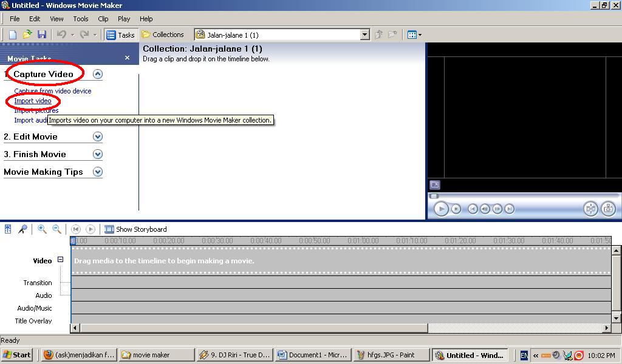Click the Full Screen preview icon

click(435, 185)
